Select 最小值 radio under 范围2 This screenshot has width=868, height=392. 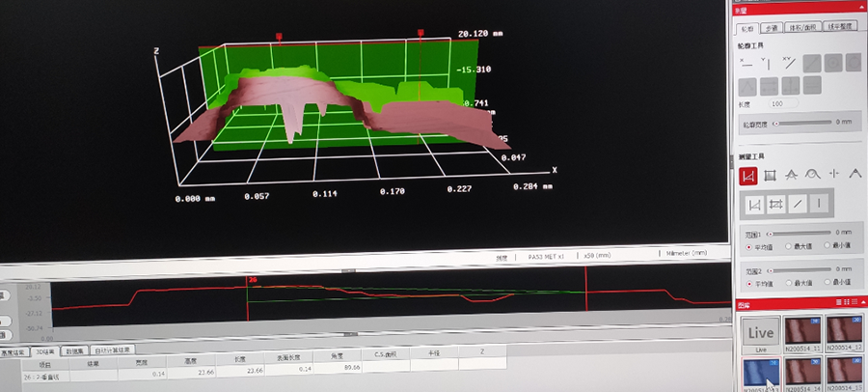point(830,284)
